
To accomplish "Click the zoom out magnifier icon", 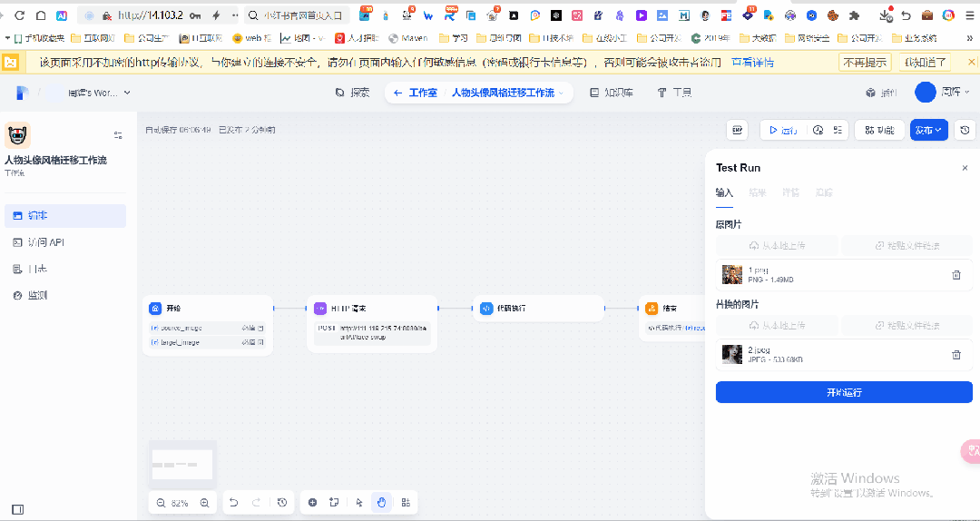I will pyautogui.click(x=161, y=502).
